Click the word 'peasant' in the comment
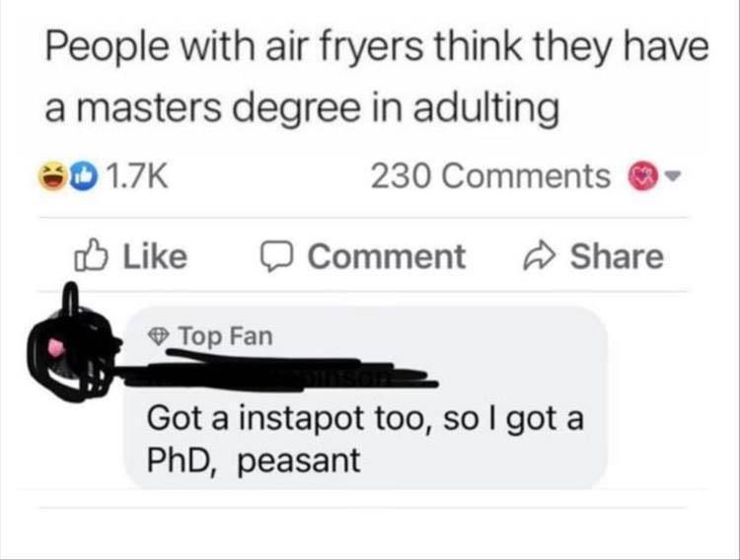Screen dimensions: 740x560 (298, 461)
